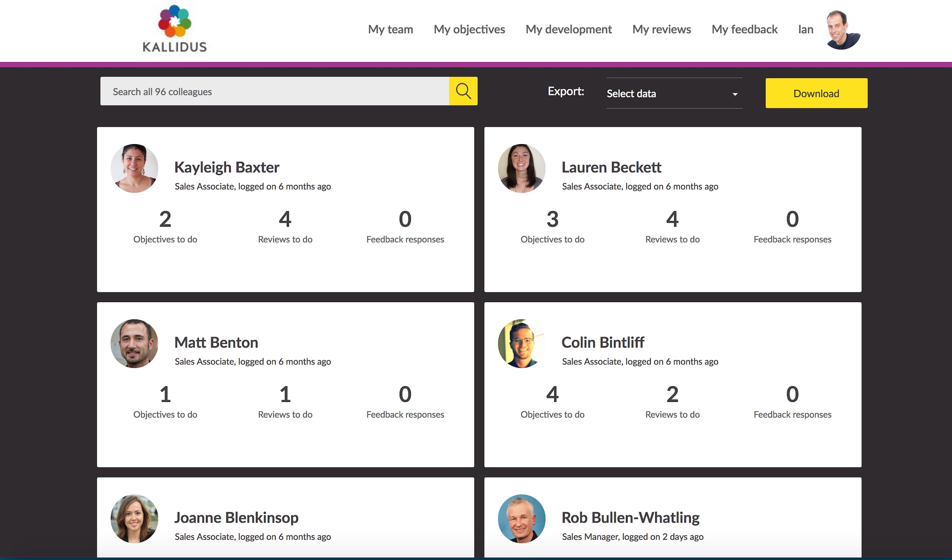Image resolution: width=952 pixels, height=560 pixels.
Task: Select the Joanne Blenkinsop name link
Action: point(237,518)
